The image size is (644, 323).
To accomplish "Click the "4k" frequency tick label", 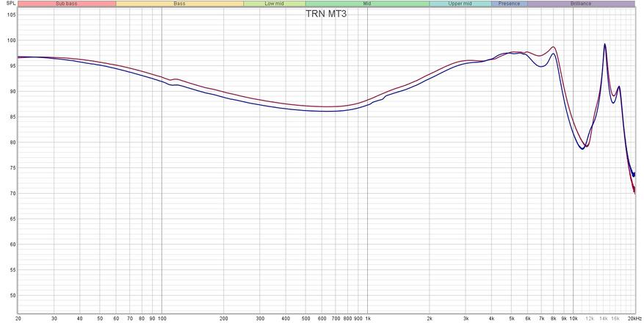I will (x=491, y=319).
